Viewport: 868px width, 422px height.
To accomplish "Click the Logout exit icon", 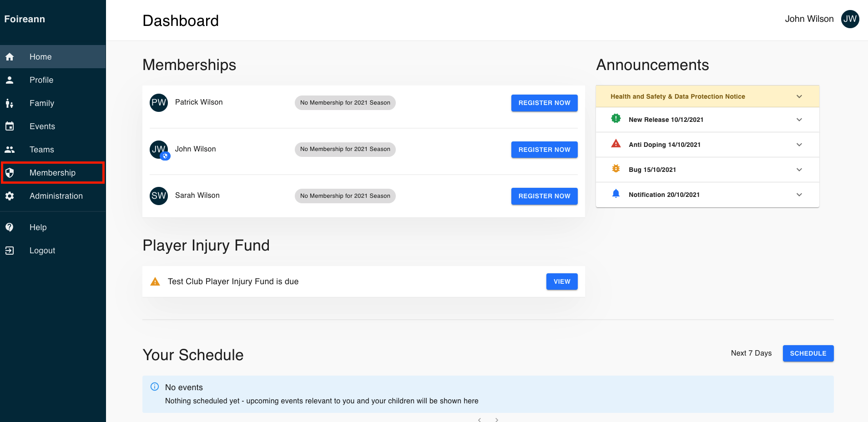I will point(10,251).
